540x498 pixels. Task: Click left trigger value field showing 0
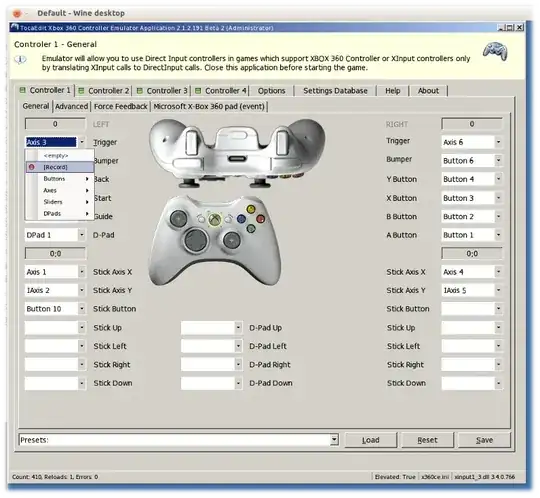pos(55,124)
